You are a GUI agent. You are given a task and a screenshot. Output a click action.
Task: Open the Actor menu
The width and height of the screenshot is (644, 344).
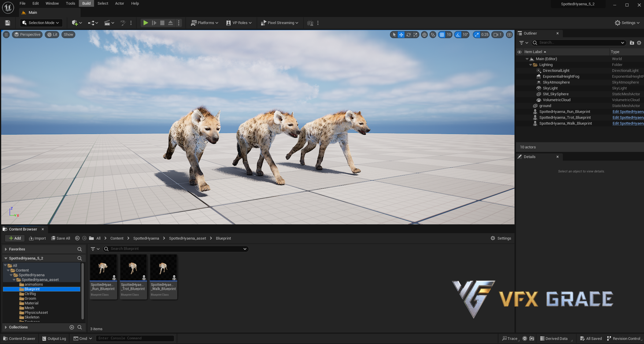pos(119,4)
